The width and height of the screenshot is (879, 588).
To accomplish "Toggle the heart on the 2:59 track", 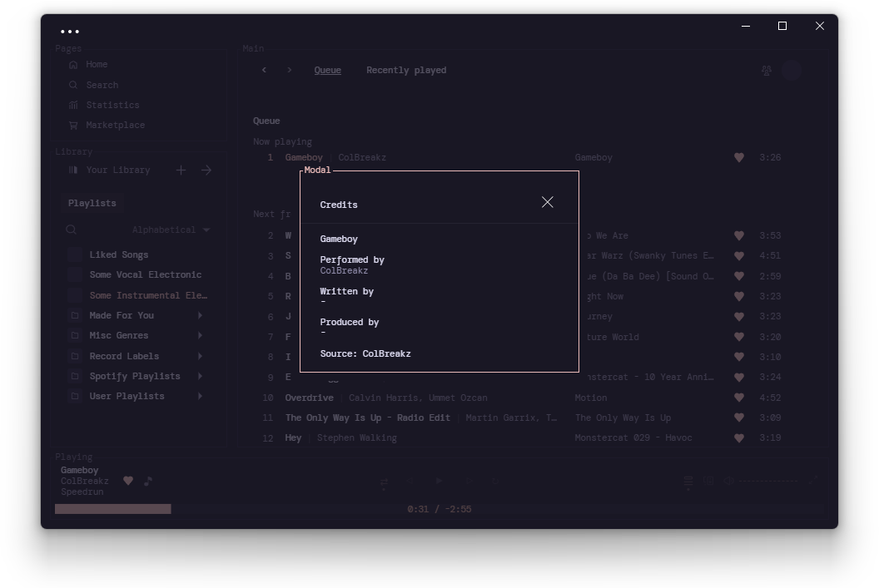I will click(x=739, y=276).
